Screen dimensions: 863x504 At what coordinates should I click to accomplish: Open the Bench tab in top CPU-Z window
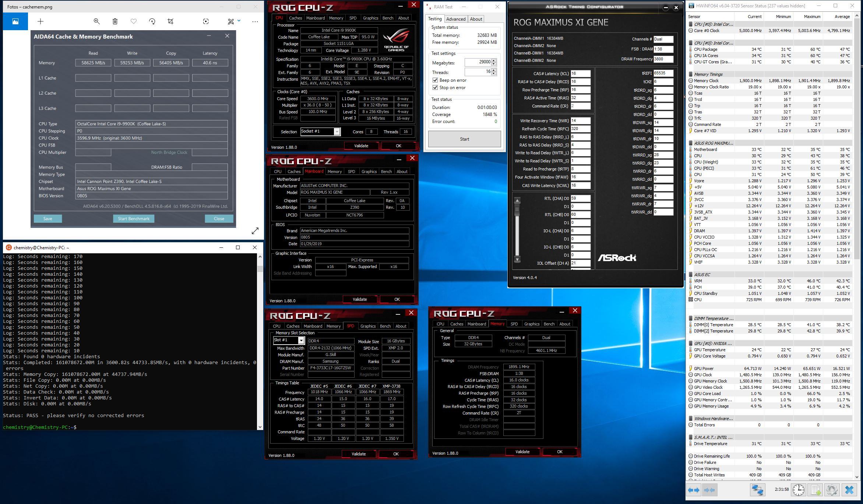click(x=388, y=18)
